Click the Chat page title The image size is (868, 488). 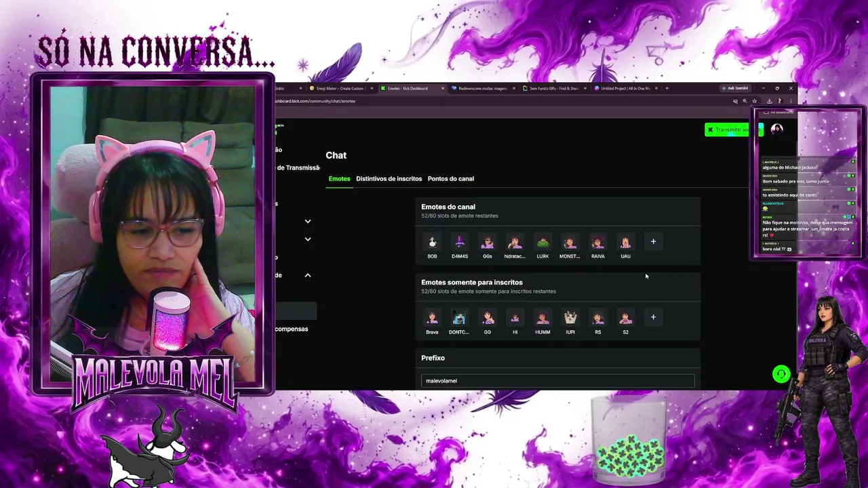[336, 155]
